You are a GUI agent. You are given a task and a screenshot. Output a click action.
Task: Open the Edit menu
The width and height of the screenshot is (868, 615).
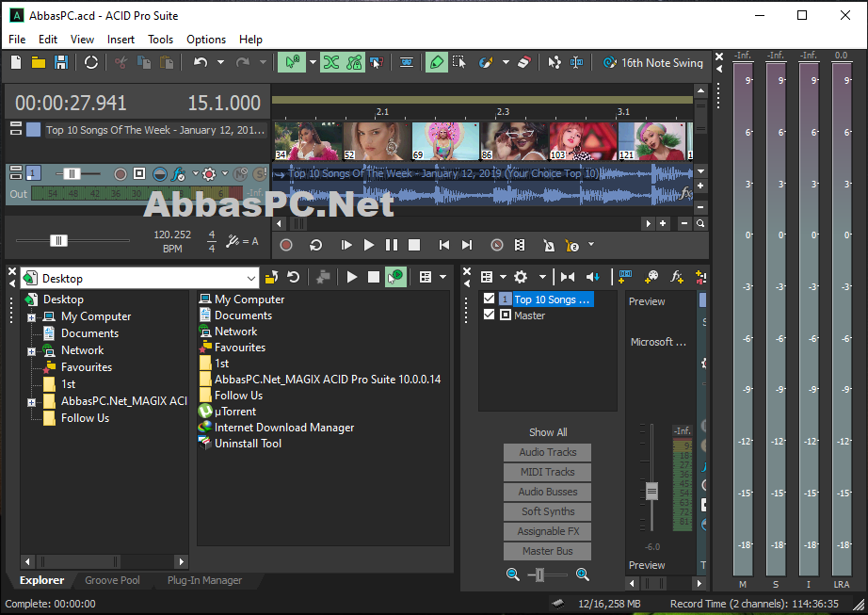48,40
